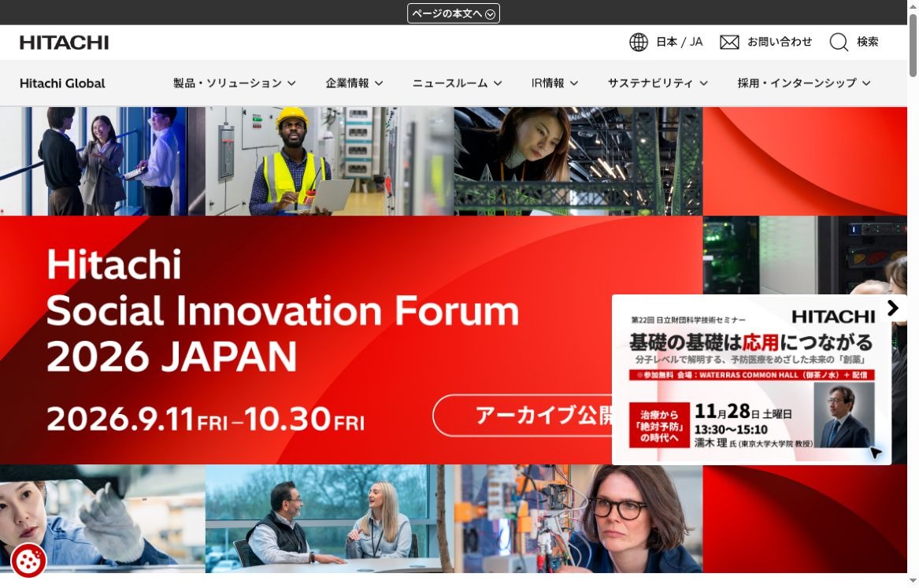Click the forum dates 2026.9.11-10.30
The height and width of the screenshot is (588, 919).
pos(205,420)
